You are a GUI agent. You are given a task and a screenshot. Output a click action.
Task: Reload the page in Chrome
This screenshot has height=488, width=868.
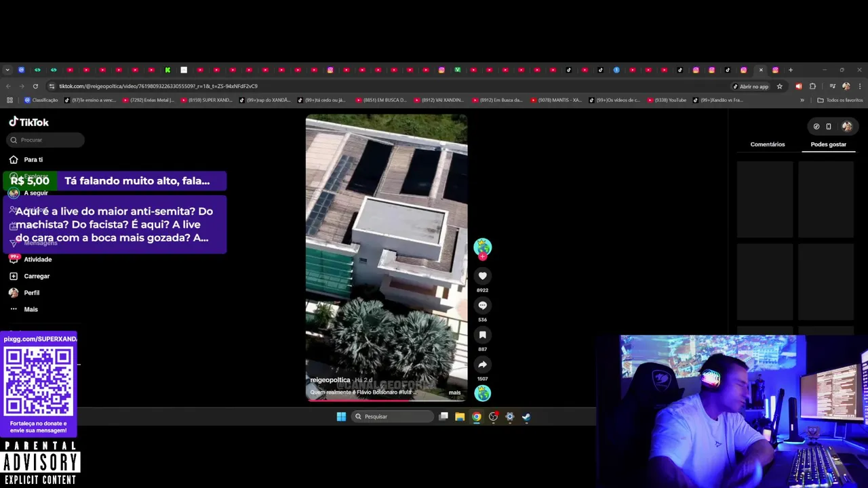[35, 86]
